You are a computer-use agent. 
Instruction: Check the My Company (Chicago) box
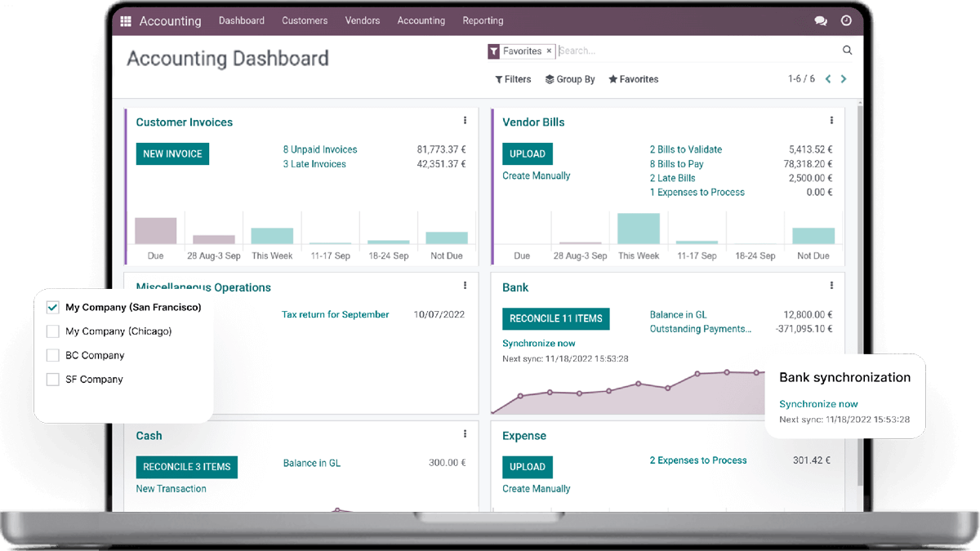(53, 331)
